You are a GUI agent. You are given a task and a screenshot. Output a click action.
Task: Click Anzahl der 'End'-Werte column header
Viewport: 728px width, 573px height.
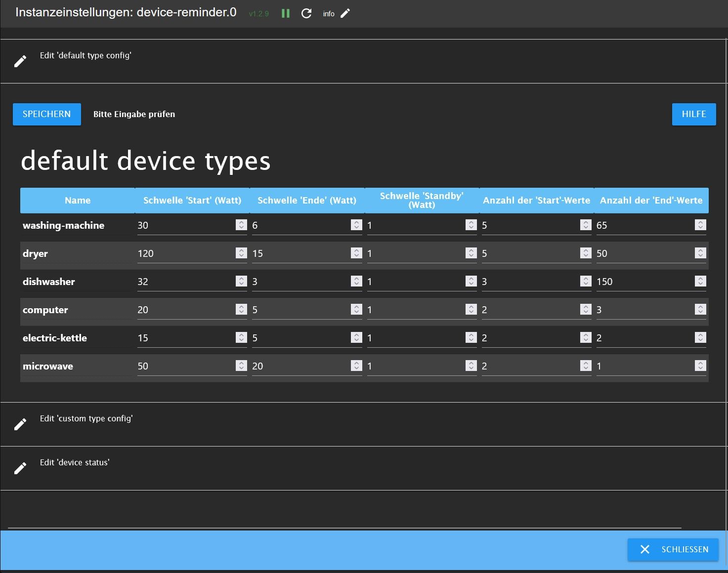point(651,200)
